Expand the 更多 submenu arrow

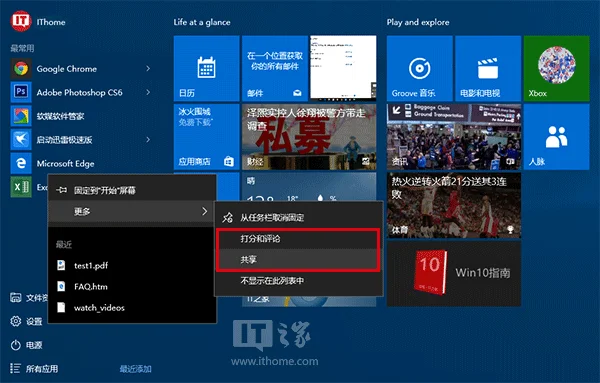(205, 211)
